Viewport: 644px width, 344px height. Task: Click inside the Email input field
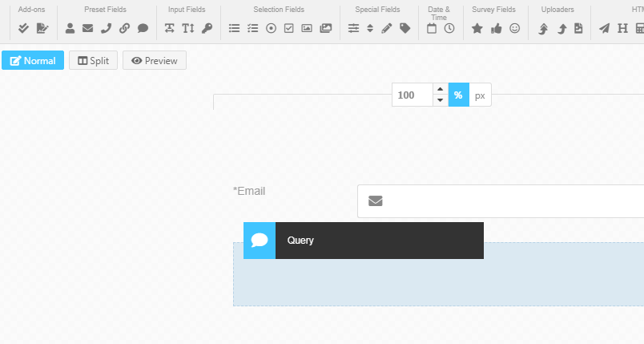pyautogui.click(x=501, y=201)
